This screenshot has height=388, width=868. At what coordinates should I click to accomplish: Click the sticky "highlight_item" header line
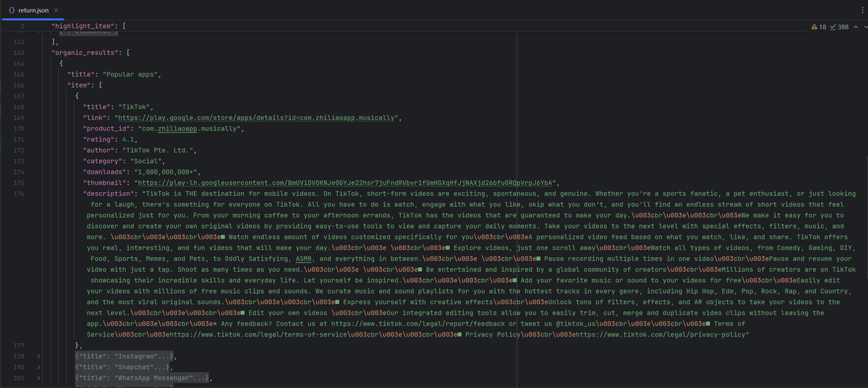(x=88, y=26)
